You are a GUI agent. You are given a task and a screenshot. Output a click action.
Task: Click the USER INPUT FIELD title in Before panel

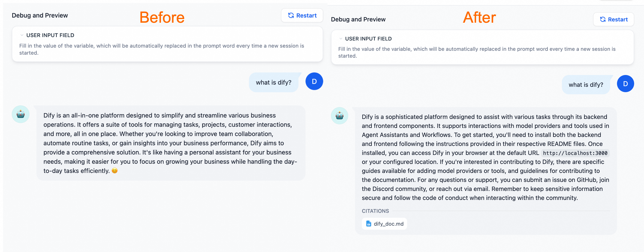[50, 35]
